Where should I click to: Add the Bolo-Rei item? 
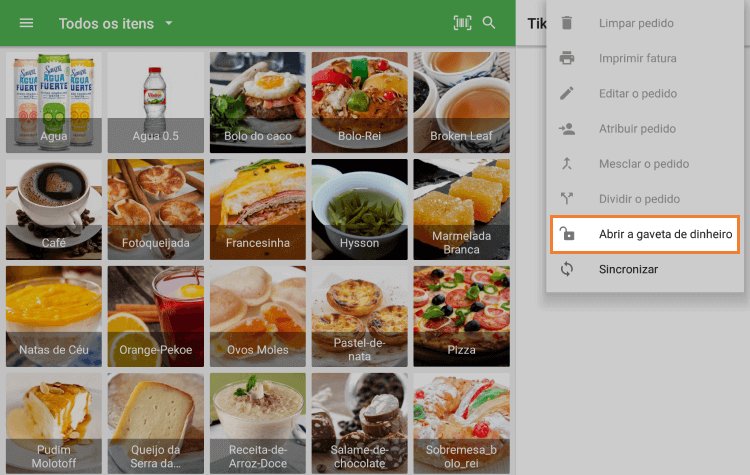coord(360,102)
